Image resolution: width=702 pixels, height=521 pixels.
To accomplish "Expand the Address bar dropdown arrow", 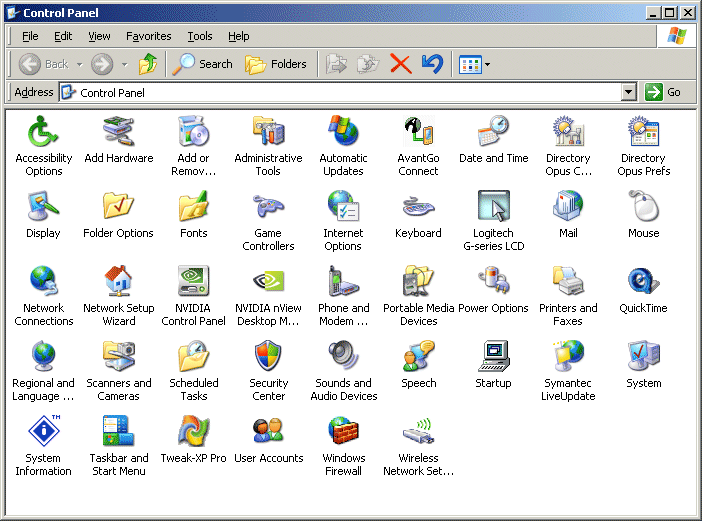I will (x=628, y=92).
